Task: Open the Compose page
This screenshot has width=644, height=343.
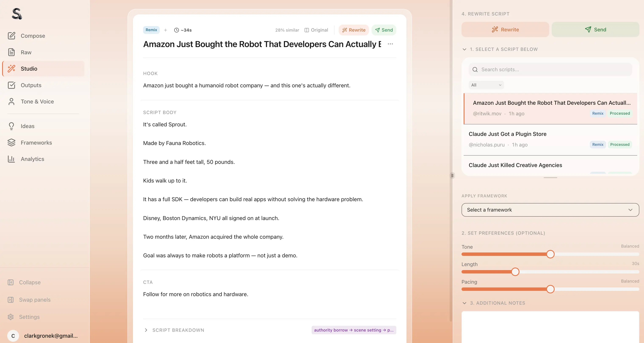Action: coord(43,36)
